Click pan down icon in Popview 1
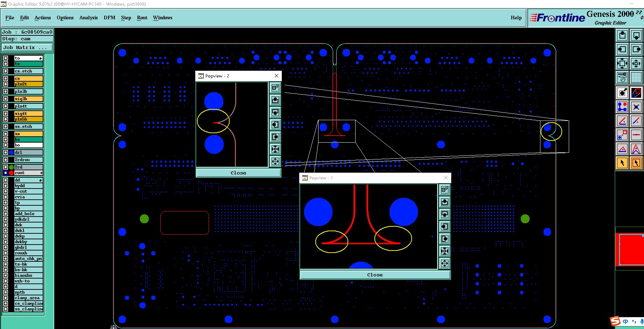644x329 pixels. pos(445,214)
